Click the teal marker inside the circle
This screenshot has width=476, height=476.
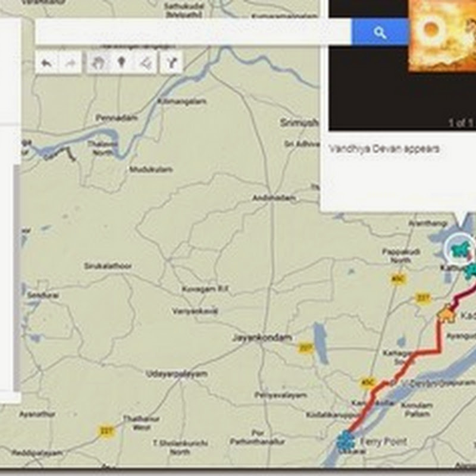click(460, 249)
